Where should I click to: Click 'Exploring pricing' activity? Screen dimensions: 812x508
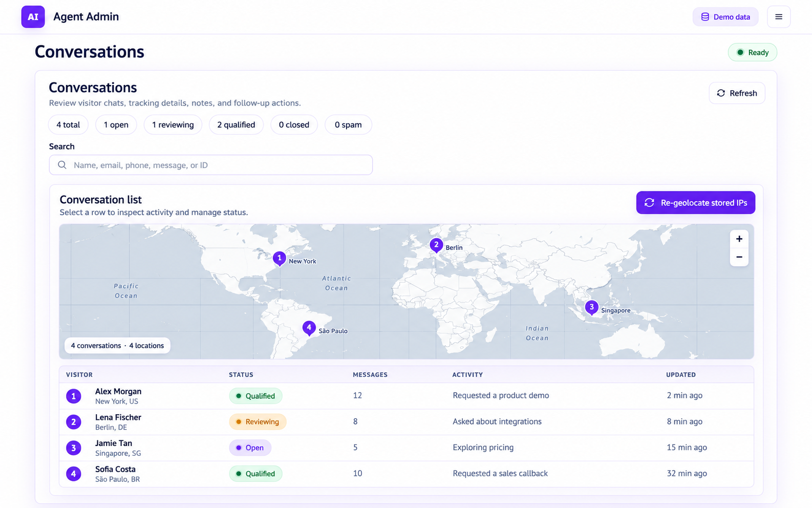point(483,447)
